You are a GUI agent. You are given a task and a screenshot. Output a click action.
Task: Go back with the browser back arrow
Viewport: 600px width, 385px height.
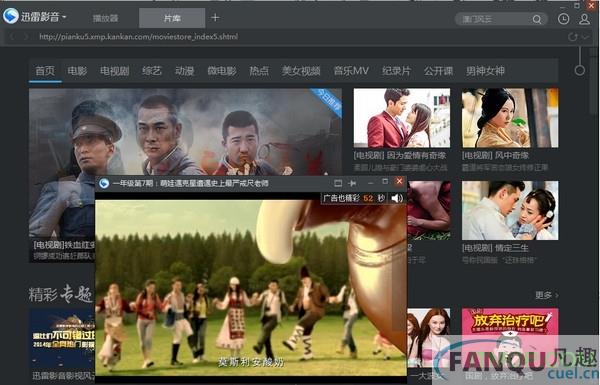click(x=13, y=37)
